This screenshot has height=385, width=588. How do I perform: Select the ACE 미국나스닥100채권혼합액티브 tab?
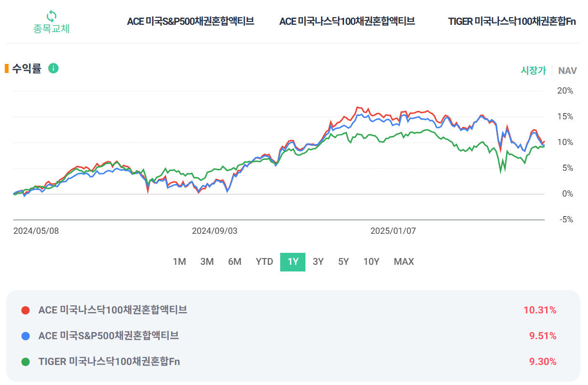pos(347,21)
